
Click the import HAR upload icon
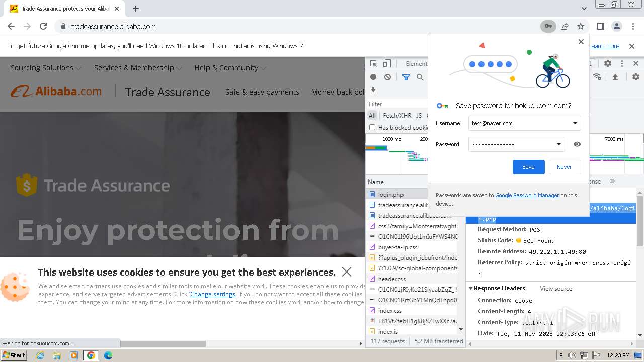pos(615,77)
